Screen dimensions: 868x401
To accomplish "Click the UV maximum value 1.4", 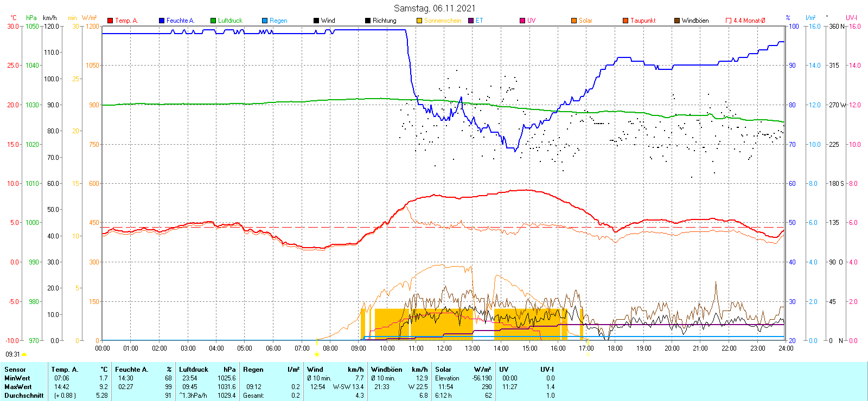I will [x=551, y=387].
